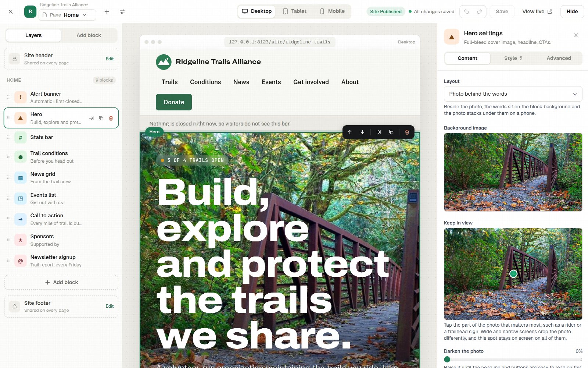
Task: Open the Advanced tab in Hero settings
Action: pos(559,58)
